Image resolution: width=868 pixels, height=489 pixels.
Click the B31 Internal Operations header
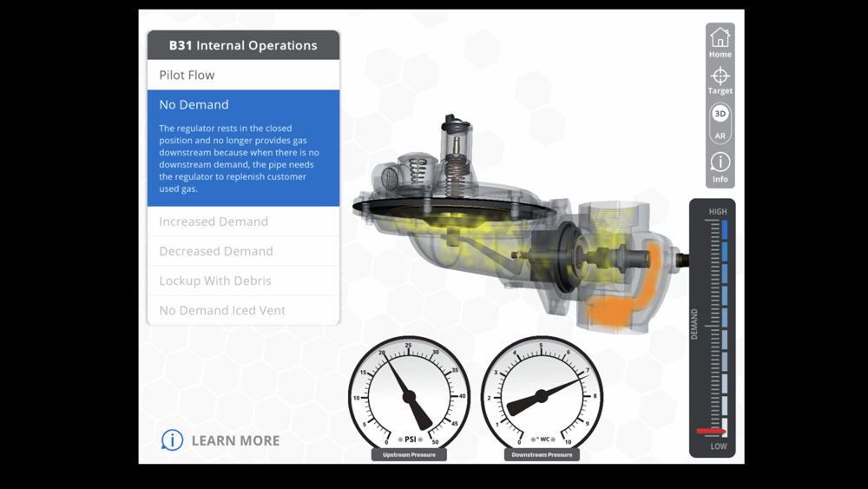pyautogui.click(x=244, y=45)
